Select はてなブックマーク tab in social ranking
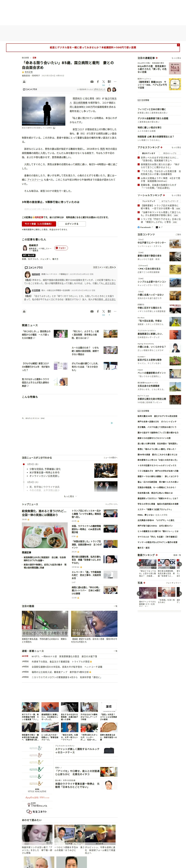 coord(170,201)
